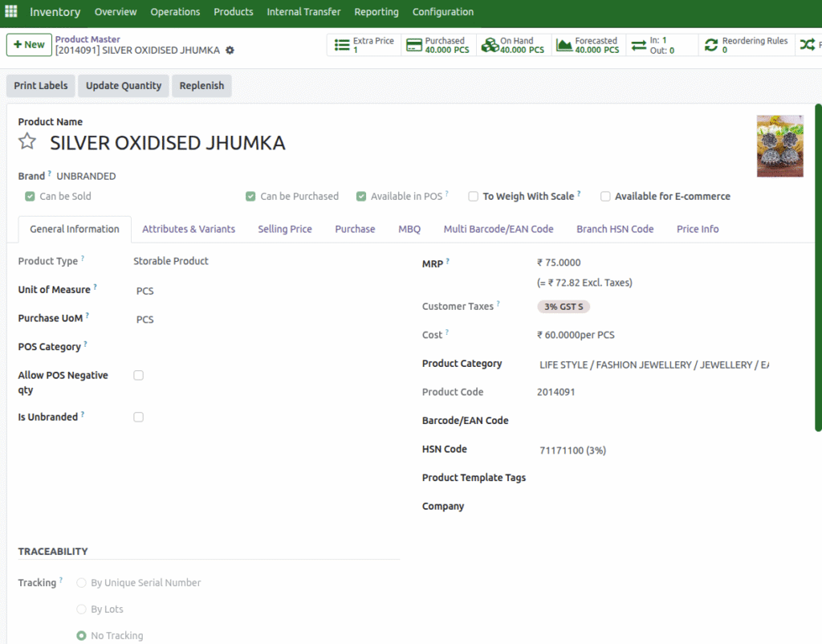The image size is (822, 644).
Task: Enable Allow POS Negative qty checkbox
Action: 138,375
